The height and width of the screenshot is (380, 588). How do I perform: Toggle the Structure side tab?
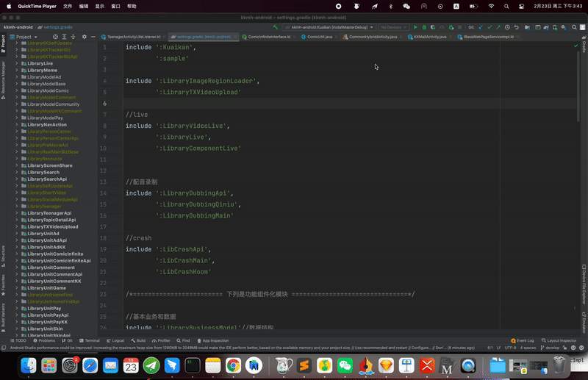coord(3,256)
